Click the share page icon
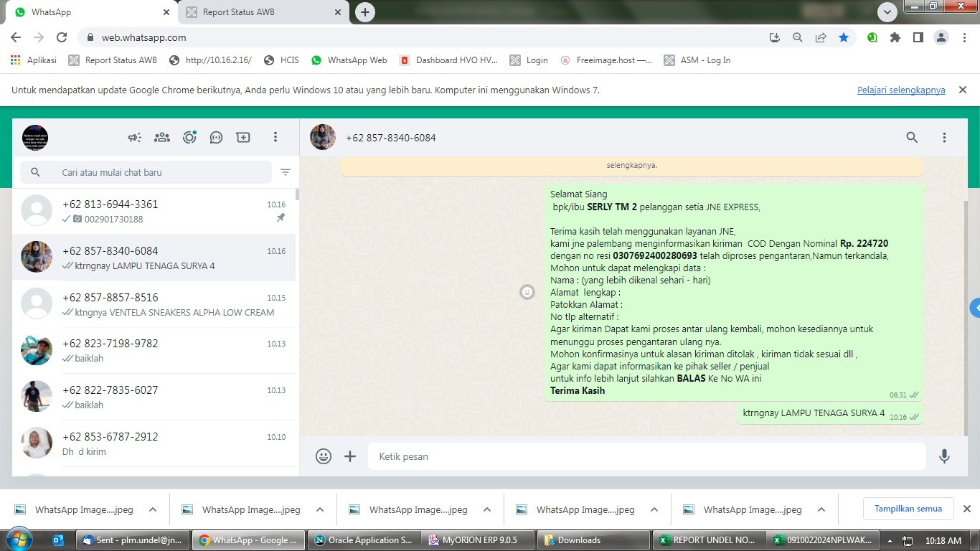Screen dimensions: 980x551 click(x=821, y=37)
